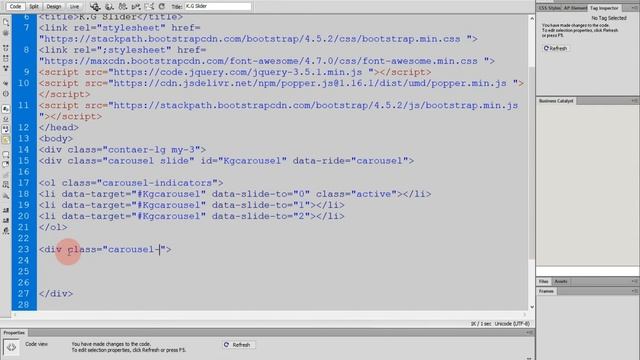The image size is (640, 360).
Task: Click line number 23 in the gutter
Action: tap(24, 249)
